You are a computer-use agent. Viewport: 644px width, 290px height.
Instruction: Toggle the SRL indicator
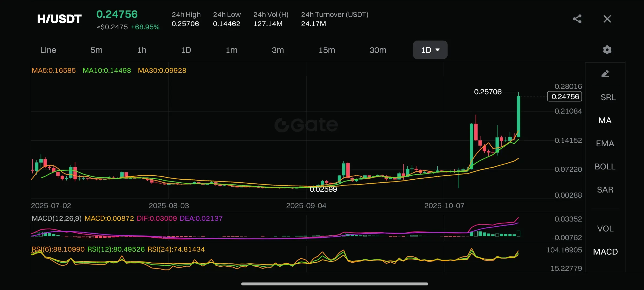click(x=608, y=97)
